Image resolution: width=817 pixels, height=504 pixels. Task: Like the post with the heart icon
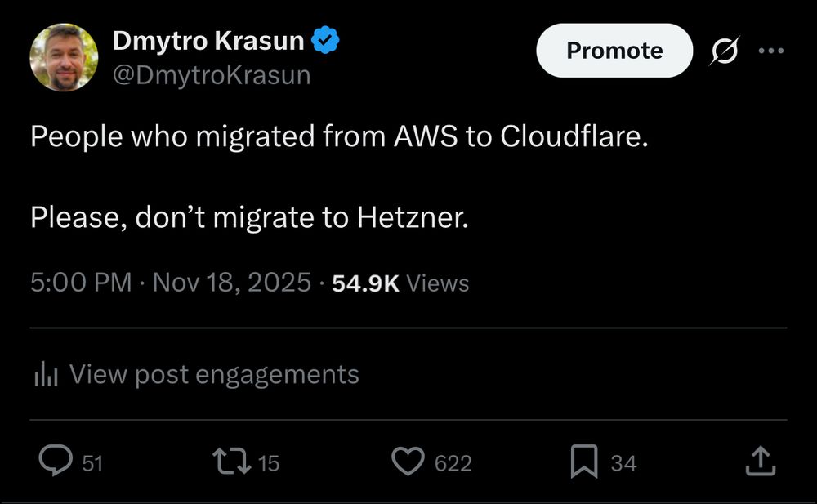(408, 462)
